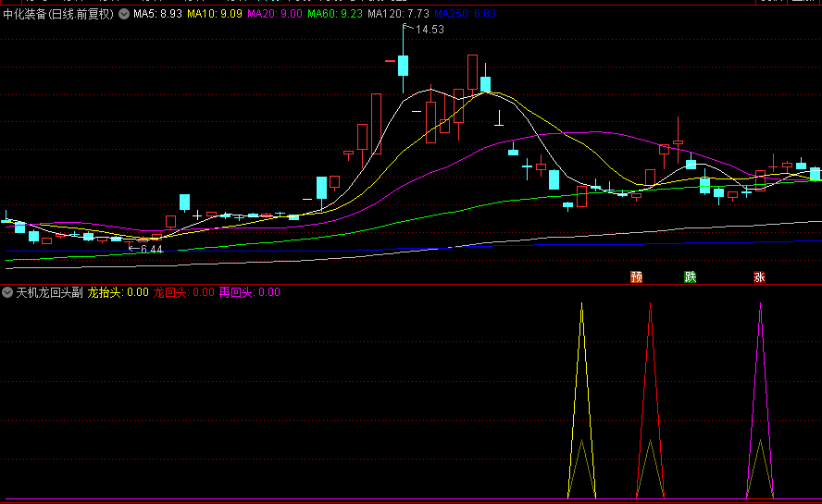Click the red 龙回头 indicator label
This screenshot has height=504, width=822.
tap(182, 292)
